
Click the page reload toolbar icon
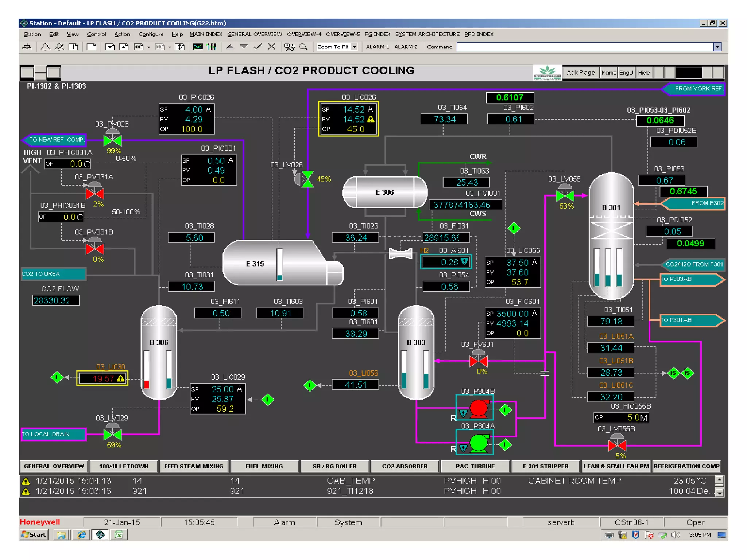[x=180, y=47]
